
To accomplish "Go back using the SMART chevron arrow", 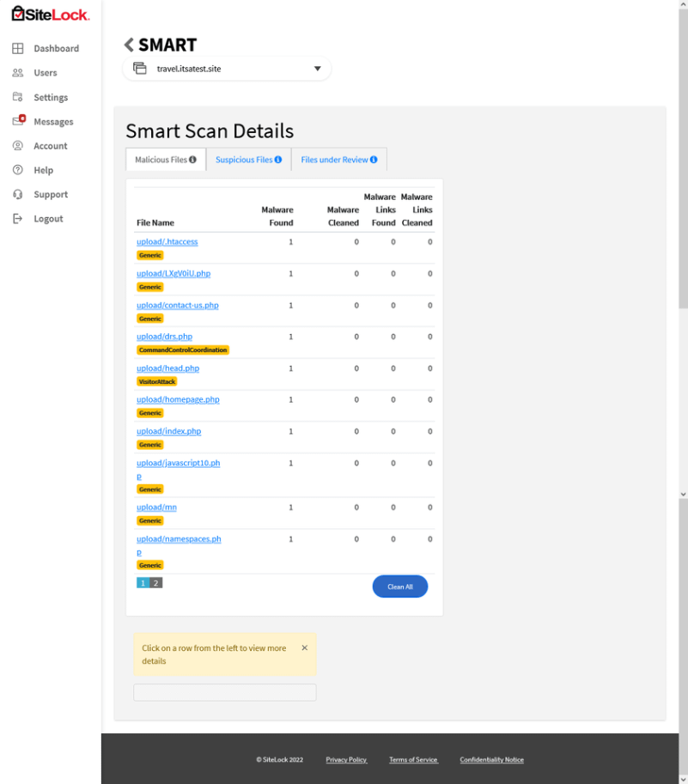I will [x=130, y=45].
